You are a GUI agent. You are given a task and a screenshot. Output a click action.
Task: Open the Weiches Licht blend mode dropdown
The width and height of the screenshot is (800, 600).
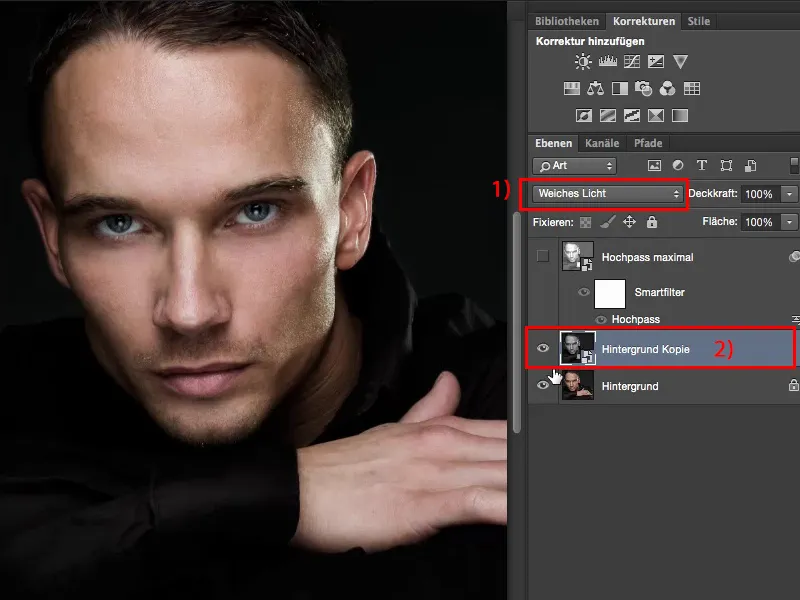coord(608,194)
